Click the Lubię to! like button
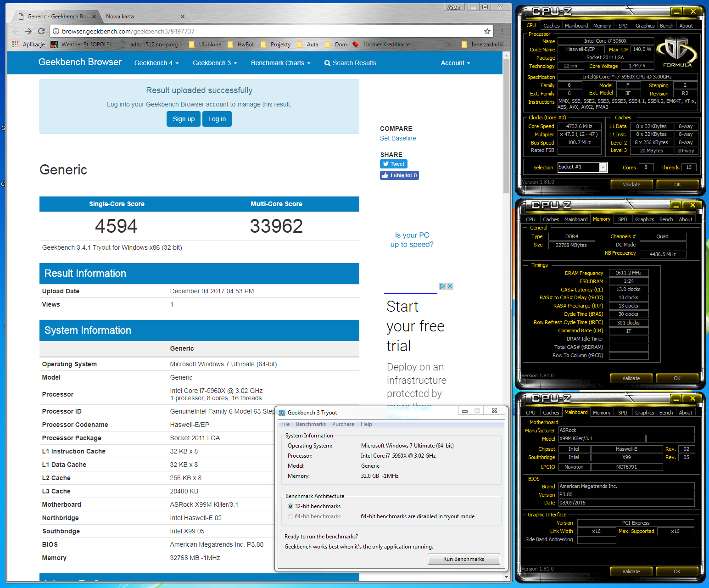 (x=399, y=175)
